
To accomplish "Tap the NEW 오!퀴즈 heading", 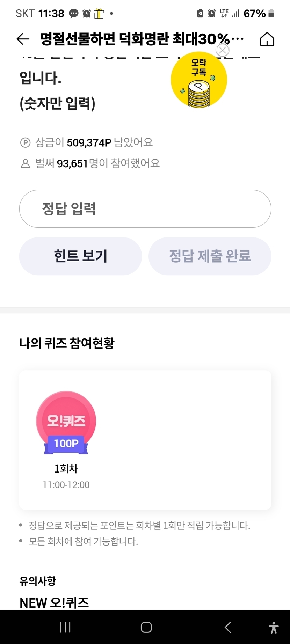I will 54,602.
